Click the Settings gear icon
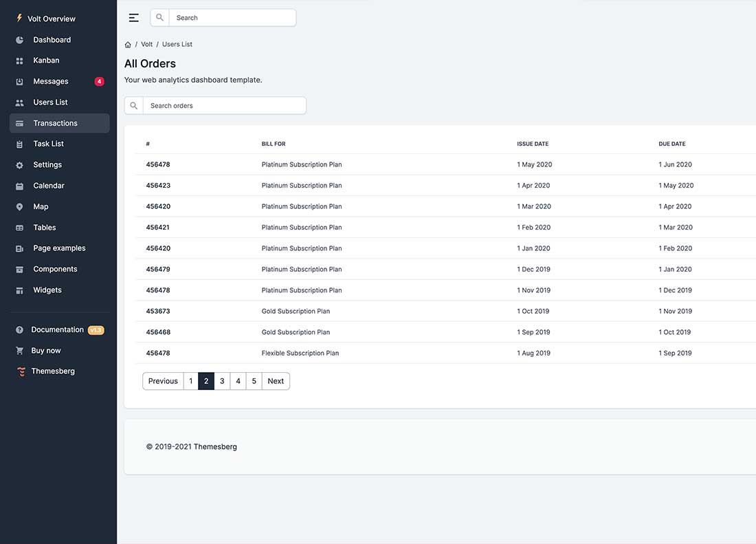Screen dimensions: 756x544 [19, 164]
